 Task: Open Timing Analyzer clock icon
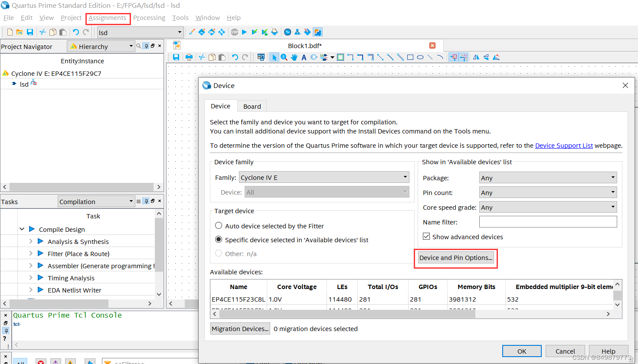[288, 32]
